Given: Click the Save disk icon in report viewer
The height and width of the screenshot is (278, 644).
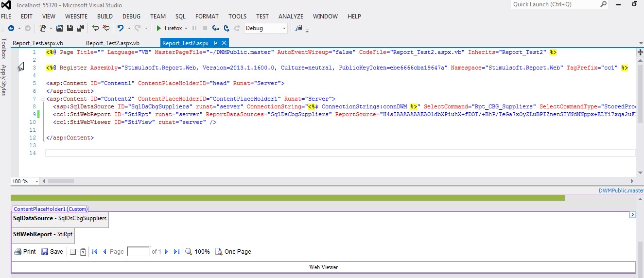Looking at the screenshot, I should coord(45,252).
